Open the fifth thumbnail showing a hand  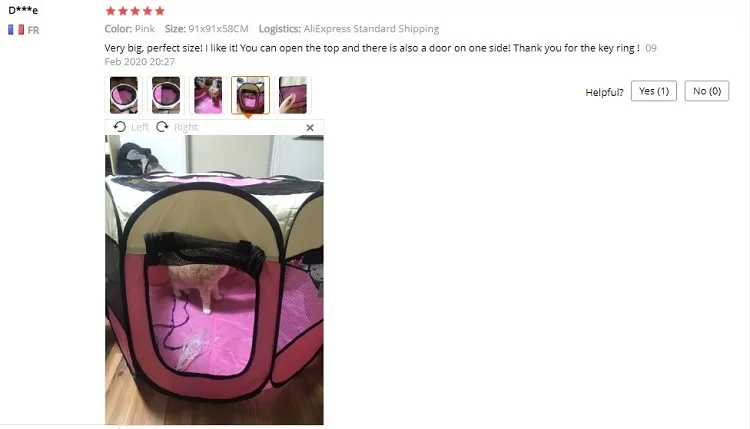point(293,95)
